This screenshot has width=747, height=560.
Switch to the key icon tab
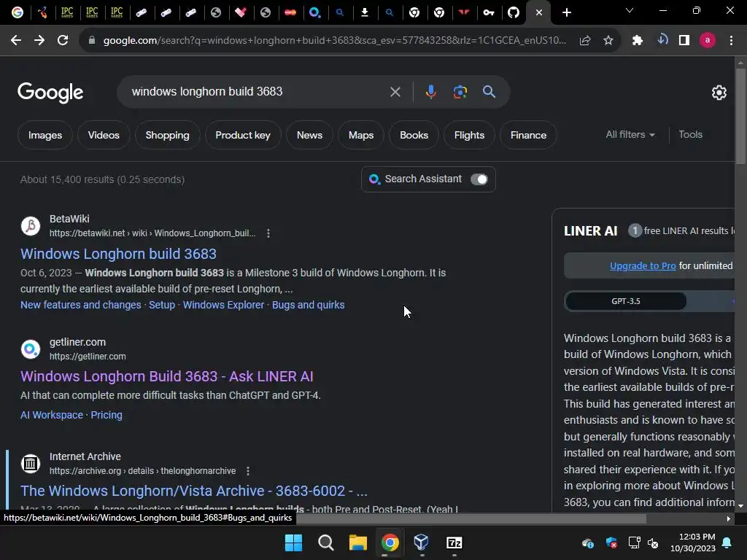pyautogui.click(x=488, y=12)
